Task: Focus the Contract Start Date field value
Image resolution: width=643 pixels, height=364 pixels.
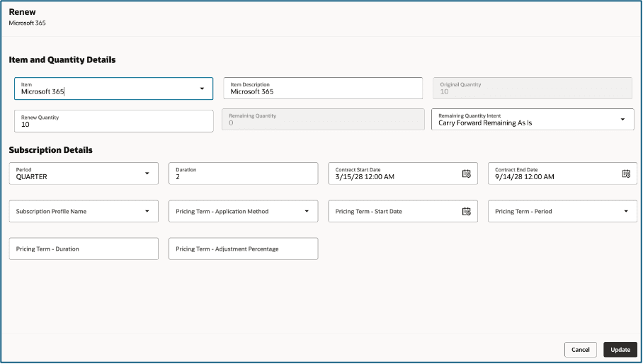Action: tap(365, 176)
